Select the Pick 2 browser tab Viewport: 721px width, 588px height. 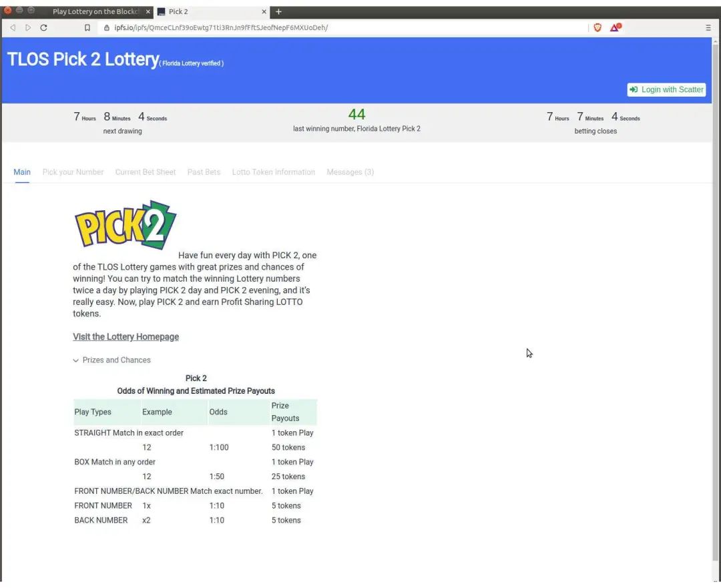(212, 11)
